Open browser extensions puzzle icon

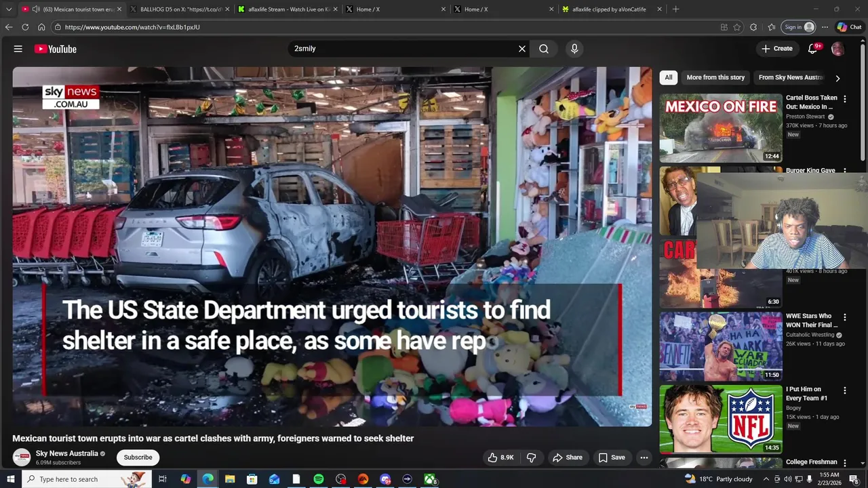pyautogui.click(x=753, y=27)
